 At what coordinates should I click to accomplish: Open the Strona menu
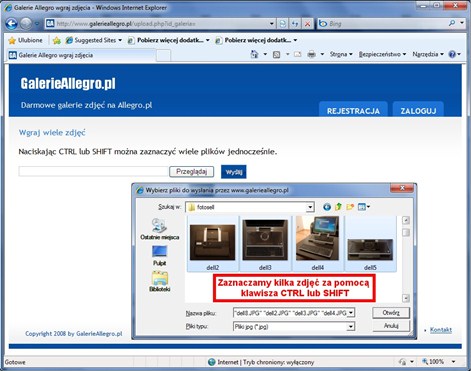tap(341, 54)
